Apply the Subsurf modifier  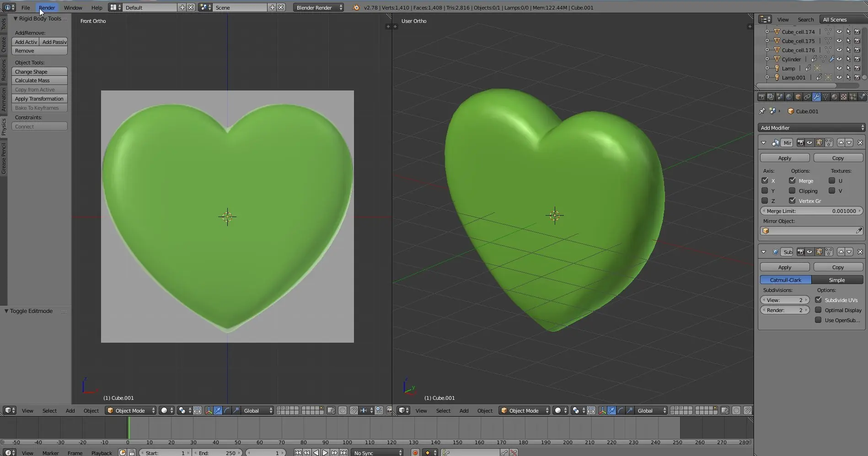785,267
